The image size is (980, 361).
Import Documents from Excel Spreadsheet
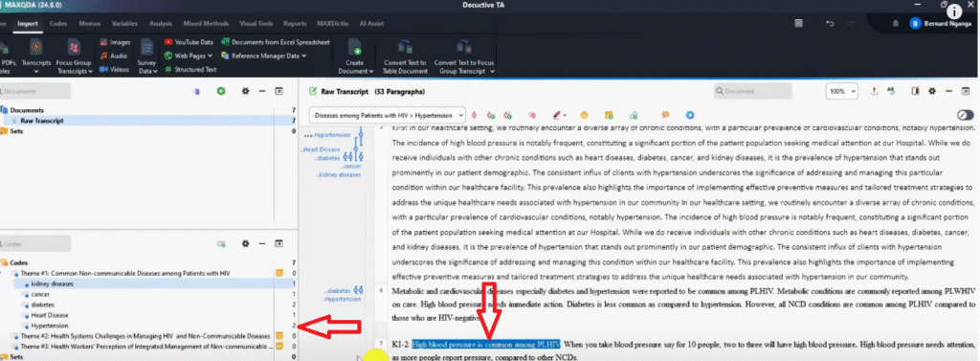pos(275,42)
